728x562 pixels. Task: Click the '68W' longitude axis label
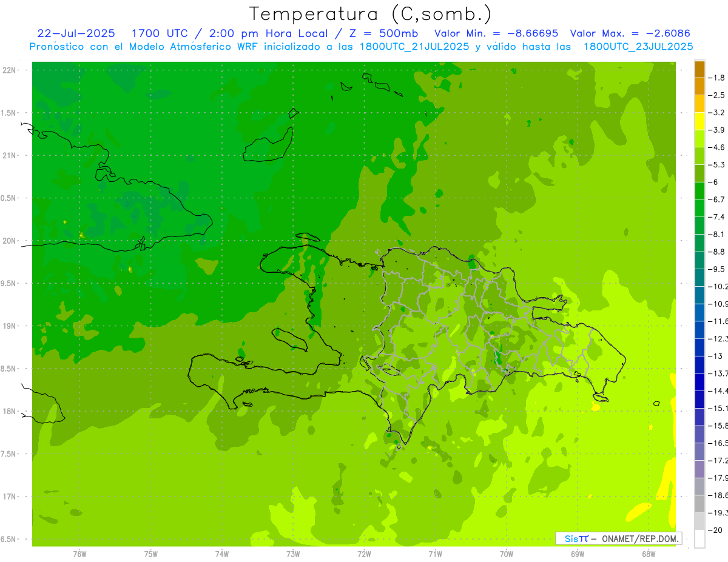(x=649, y=554)
